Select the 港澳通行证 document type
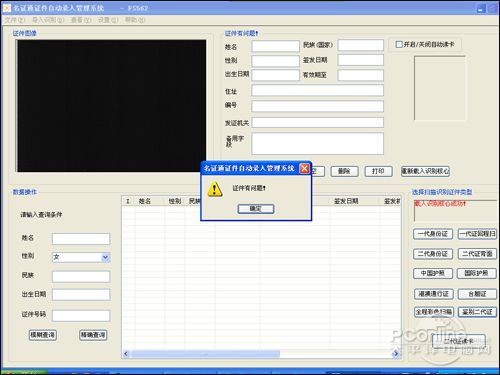Viewport: 500px width, 375px height. coord(433,294)
